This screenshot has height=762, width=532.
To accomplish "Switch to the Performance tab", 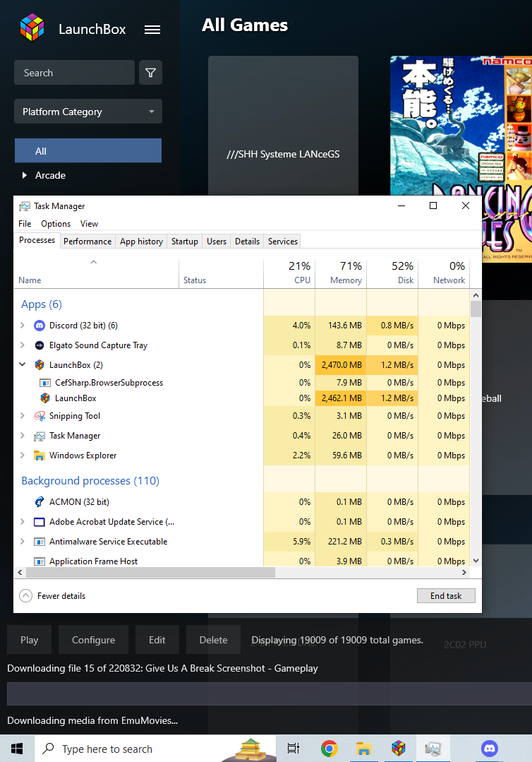I will [x=87, y=242].
